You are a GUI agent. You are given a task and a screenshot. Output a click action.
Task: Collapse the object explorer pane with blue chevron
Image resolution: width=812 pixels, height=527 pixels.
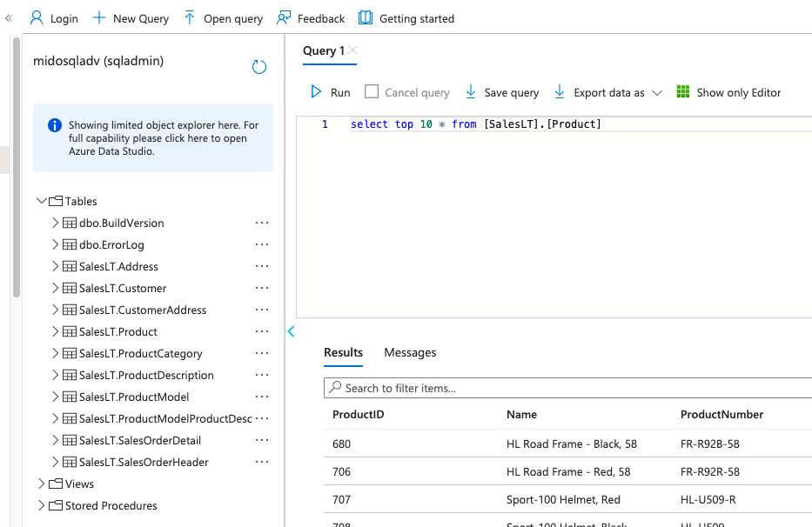pyautogui.click(x=291, y=331)
